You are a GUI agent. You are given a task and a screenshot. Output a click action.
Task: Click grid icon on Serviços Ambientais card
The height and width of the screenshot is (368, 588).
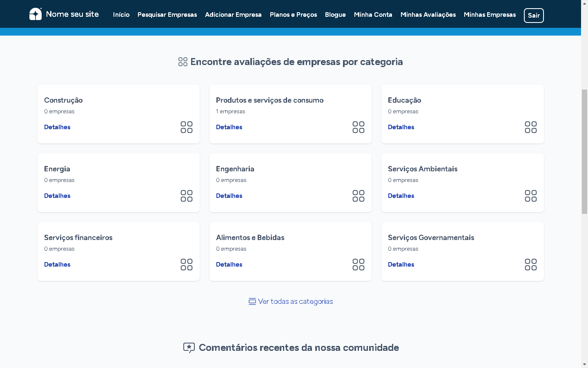(530, 196)
